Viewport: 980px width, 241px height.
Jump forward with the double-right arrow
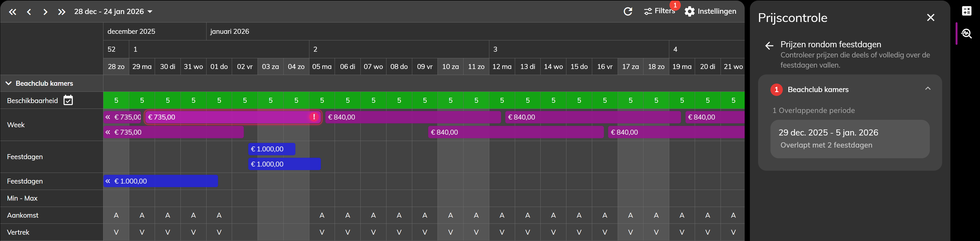(x=62, y=12)
